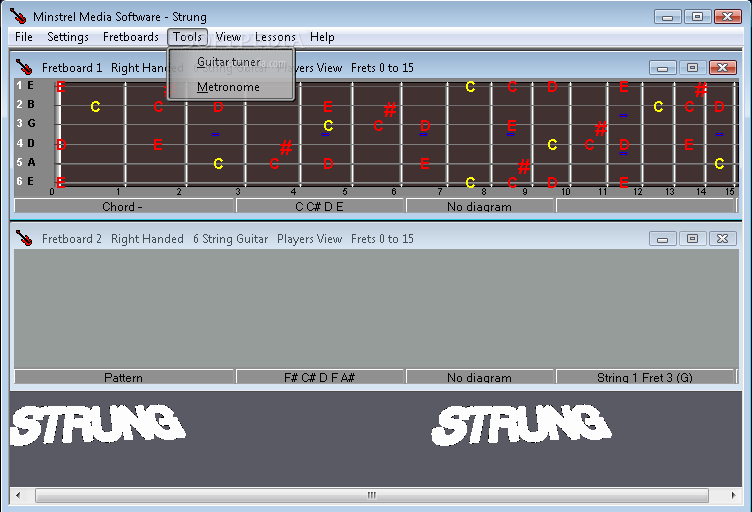
Task: Open the Help menu
Action: click(322, 37)
